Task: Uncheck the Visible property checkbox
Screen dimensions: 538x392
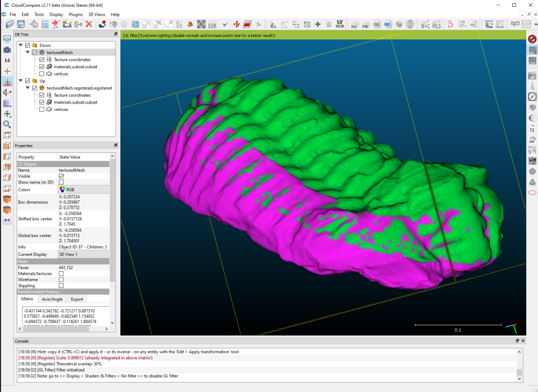Action: (61, 176)
